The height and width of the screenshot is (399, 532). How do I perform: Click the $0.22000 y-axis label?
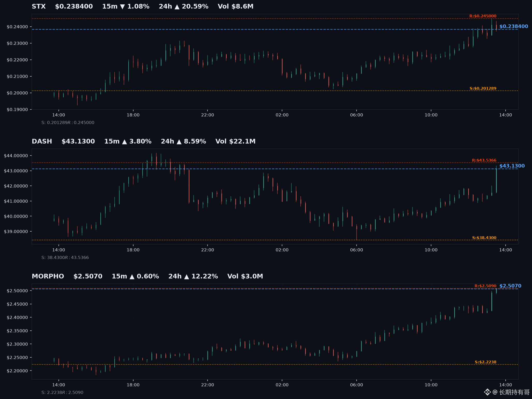[x=17, y=60]
